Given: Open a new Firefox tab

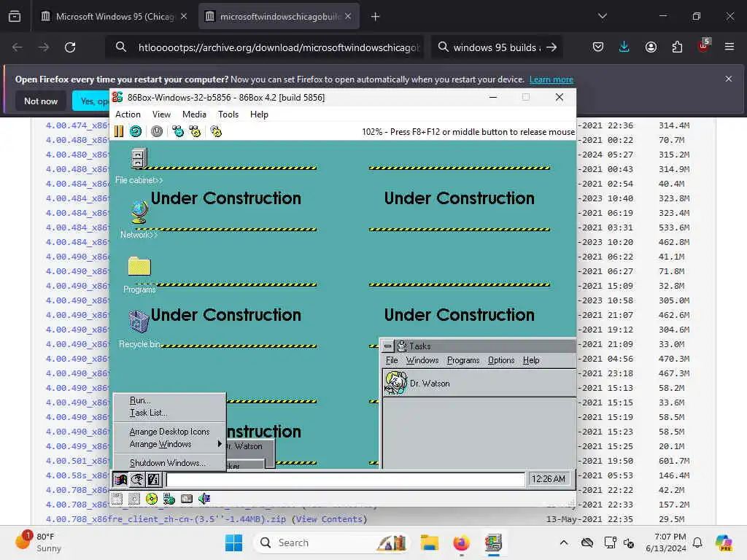Looking at the screenshot, I should coord(376,17).
